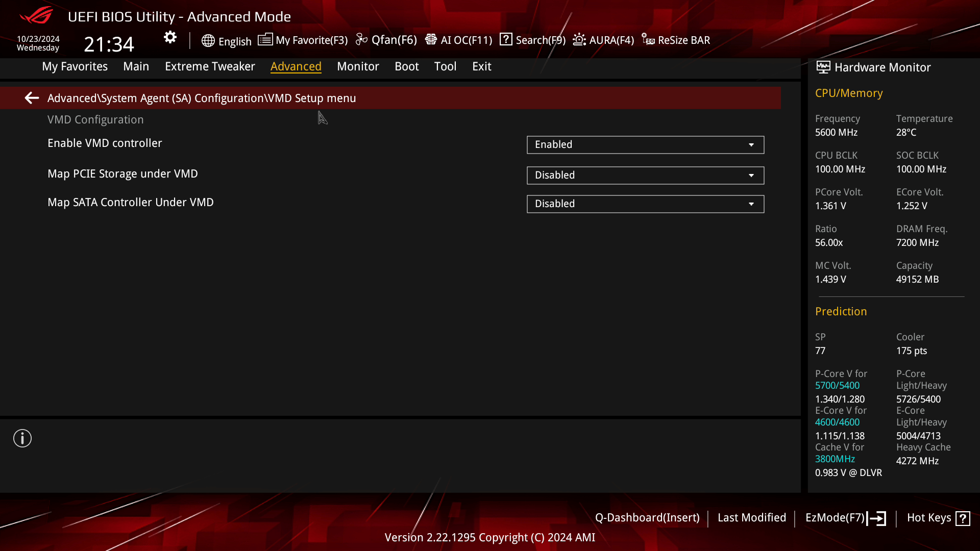Switch to Extreme Tweaker tab

click(210, 66)
